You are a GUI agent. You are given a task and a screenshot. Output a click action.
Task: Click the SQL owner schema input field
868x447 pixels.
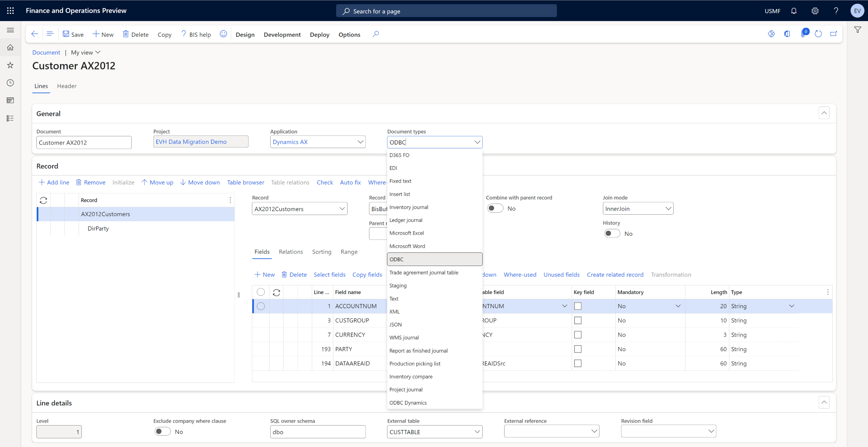pyautogui.click(x=317, y=431)
